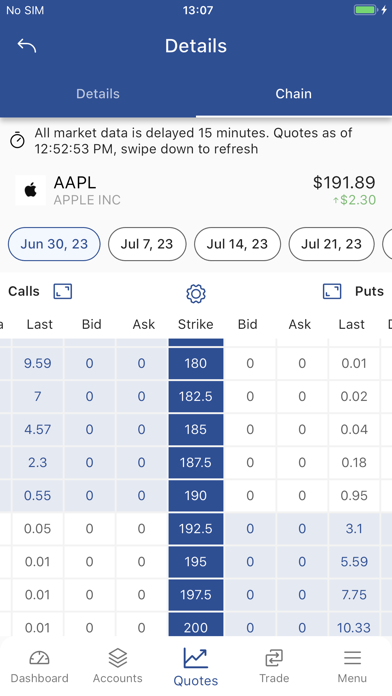Tap the 13:07 status bar clock
The image size is (392, 696).
click(x=198, y=10)
